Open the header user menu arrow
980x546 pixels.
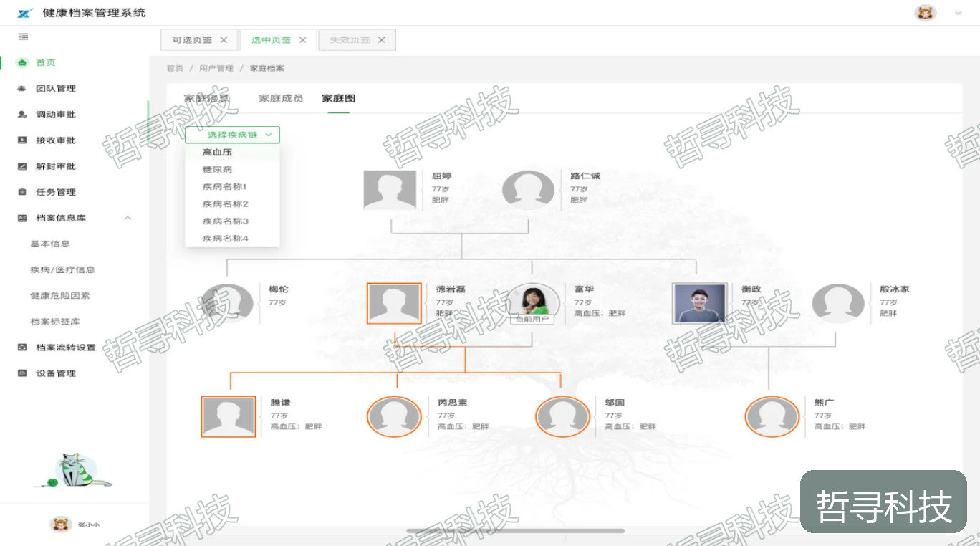958,13
